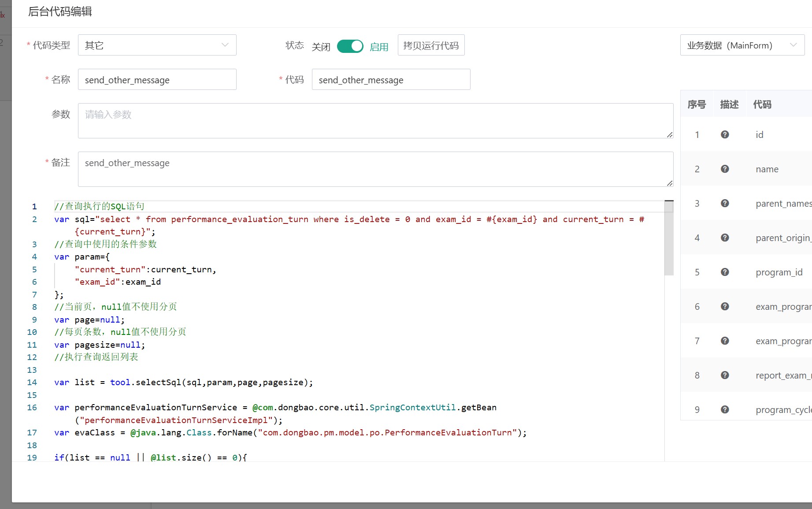This screenshot has width=812, height=509.
Task: Click help icon in row 8 report_exam
Action: (725, 375)
